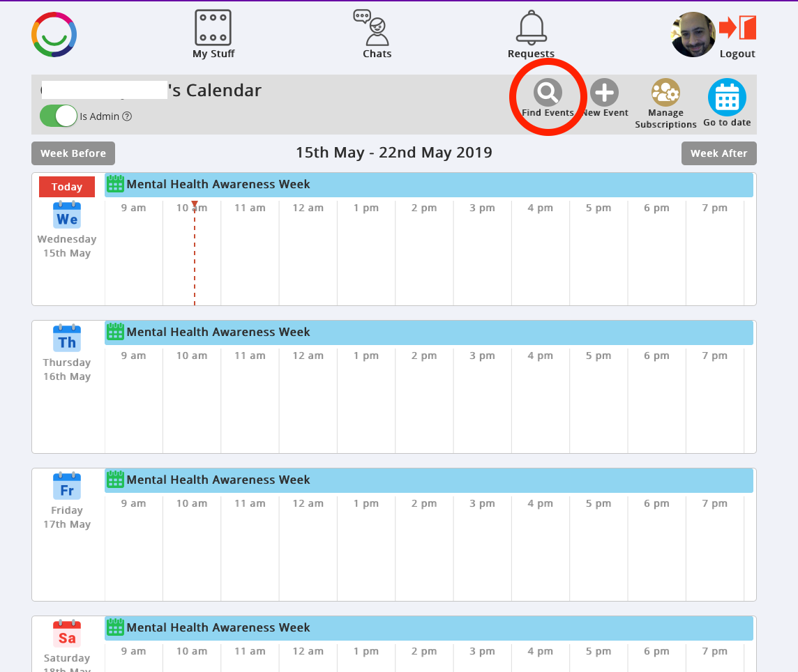
Task: Open the user profile photo
Action: (x=693, y=35)
